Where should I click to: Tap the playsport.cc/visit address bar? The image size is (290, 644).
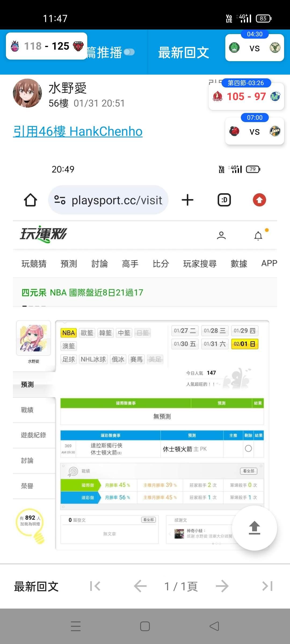(x=108, y=200)
